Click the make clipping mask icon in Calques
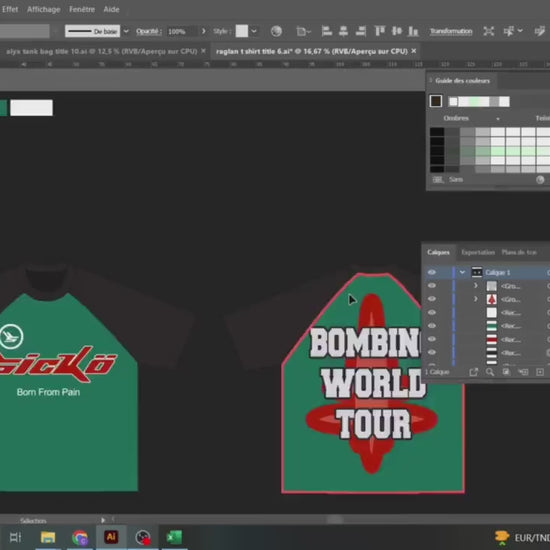The image size is (550, 550). 506,372
